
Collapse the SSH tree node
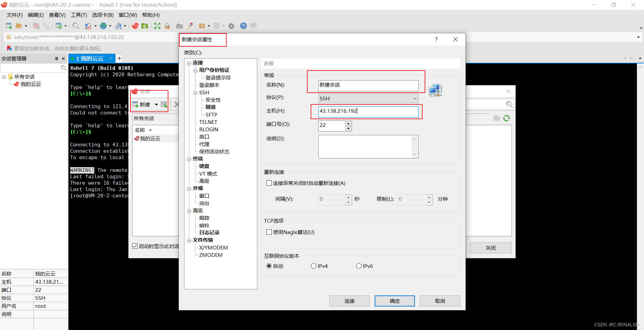195,93
